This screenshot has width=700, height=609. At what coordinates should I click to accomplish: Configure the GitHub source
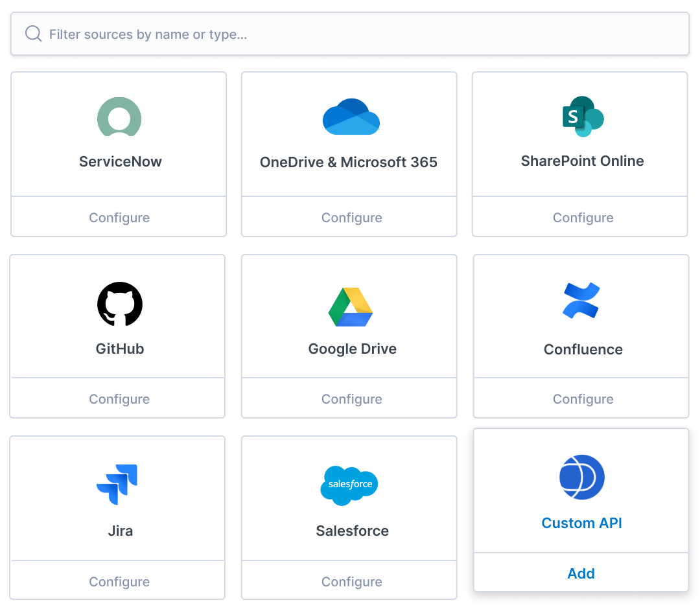coord(119,399)
